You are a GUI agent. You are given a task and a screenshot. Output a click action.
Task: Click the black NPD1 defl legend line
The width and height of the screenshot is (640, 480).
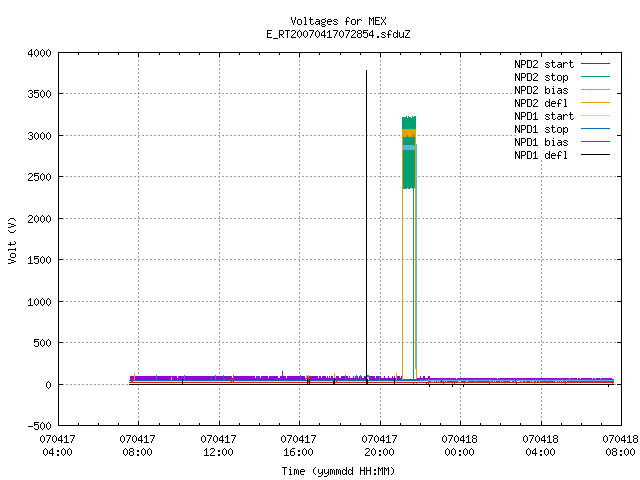(595, 155)
